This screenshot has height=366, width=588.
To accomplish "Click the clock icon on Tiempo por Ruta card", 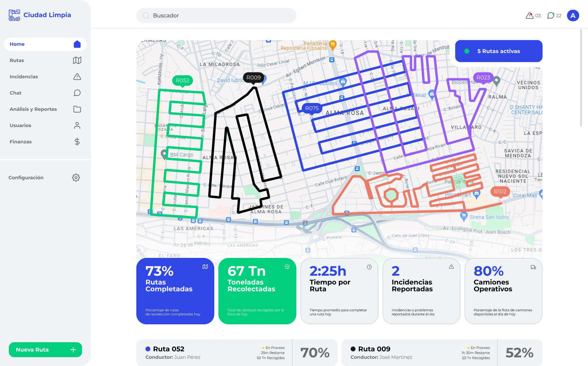I will click(369, 267).
